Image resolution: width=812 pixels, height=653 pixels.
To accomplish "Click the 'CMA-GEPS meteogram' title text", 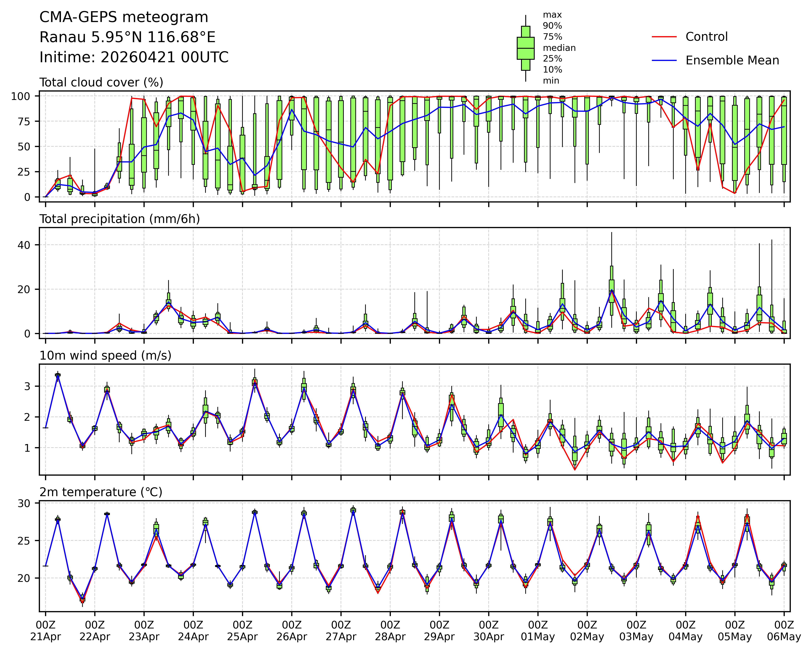I will pos(124,17).
